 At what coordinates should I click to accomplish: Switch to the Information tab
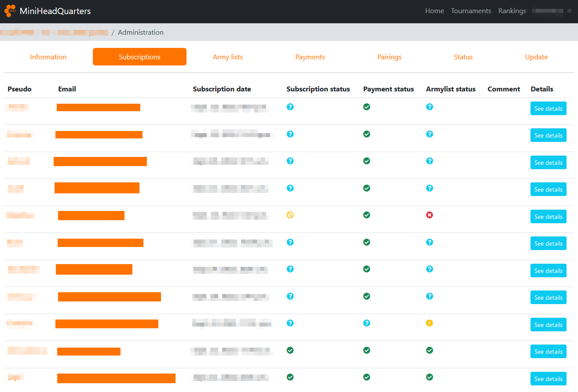[x=48, y=57]
